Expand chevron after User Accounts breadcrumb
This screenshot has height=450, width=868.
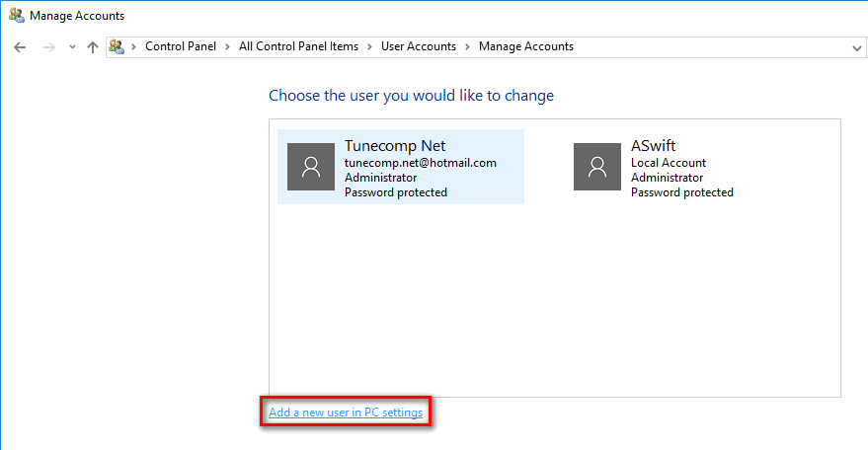pyautogui.click(x=467, y=47)
